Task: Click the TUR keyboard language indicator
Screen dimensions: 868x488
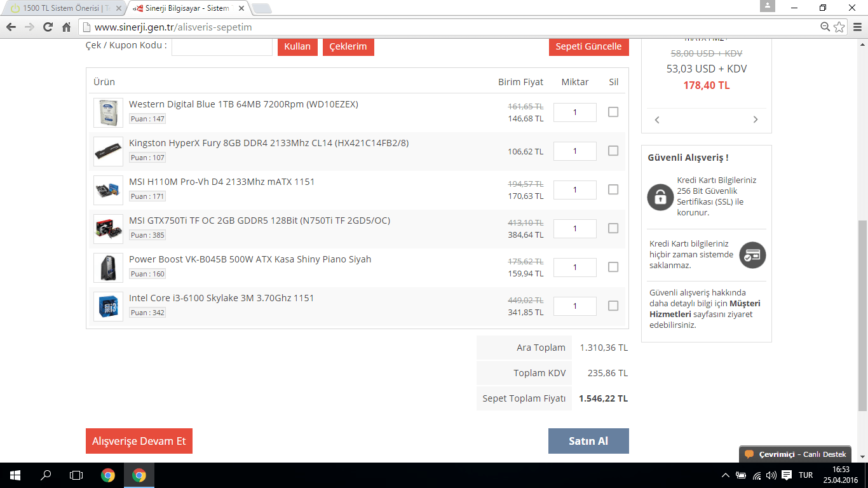Action: [806, 475]
